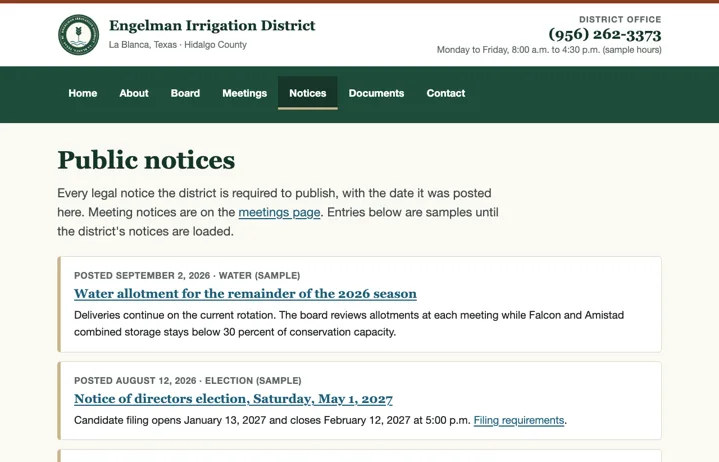Click the Public notices heading

(146, 160)
